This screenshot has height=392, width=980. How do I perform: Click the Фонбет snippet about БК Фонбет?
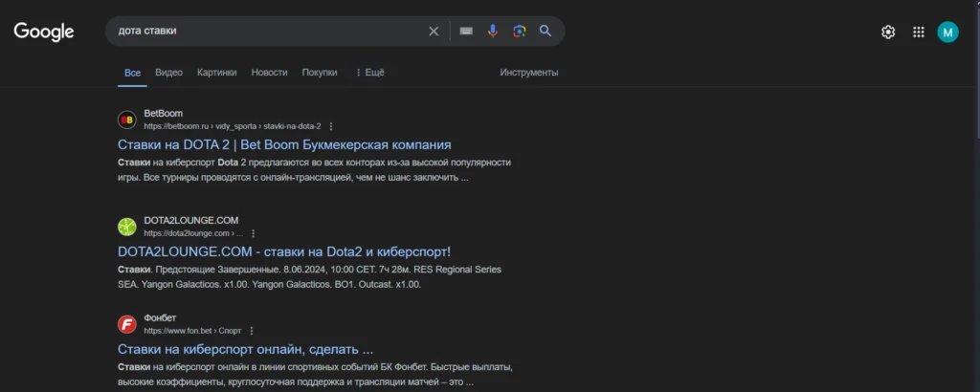(x=316, y=374)
